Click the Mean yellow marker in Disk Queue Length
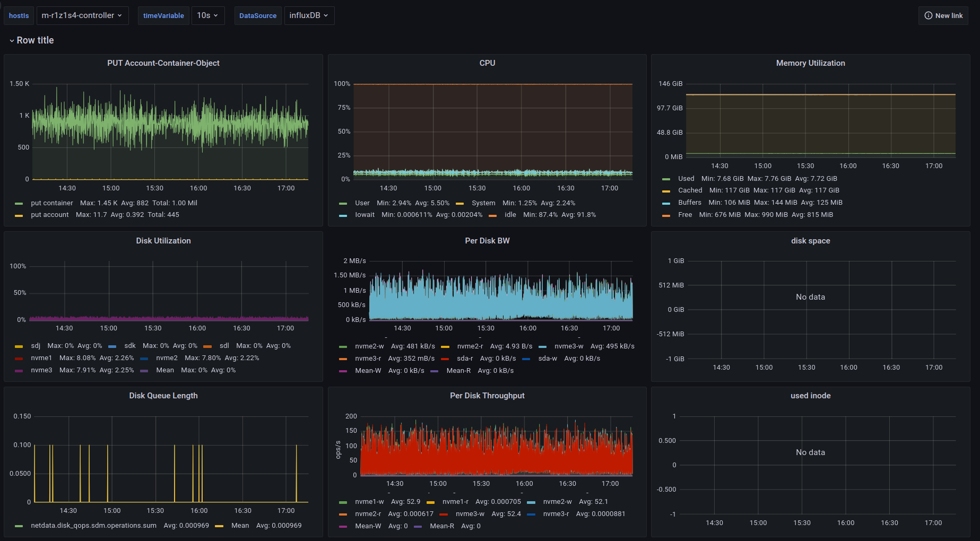 pos(219,526)
